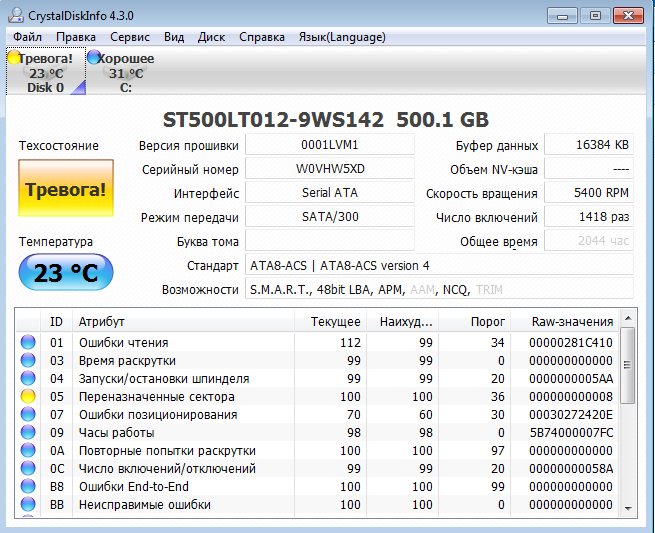The height and width of the screenshot is (533, 655).
Task: Click the Порог column header
Action: tap(475, 321)
